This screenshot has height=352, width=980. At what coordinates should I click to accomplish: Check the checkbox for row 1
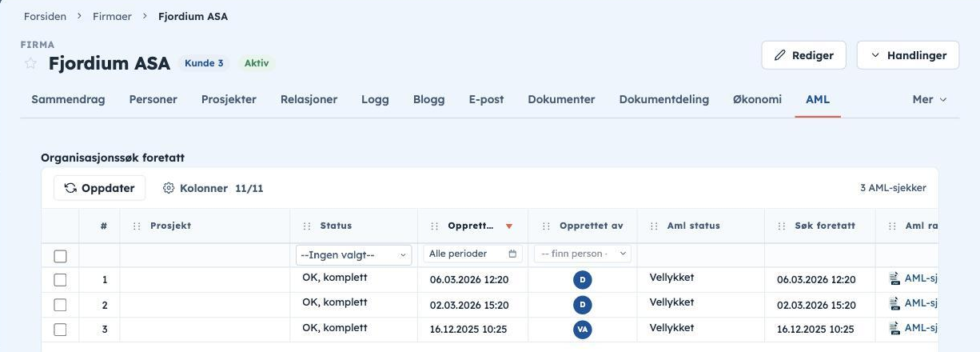(x=60, y=280)
